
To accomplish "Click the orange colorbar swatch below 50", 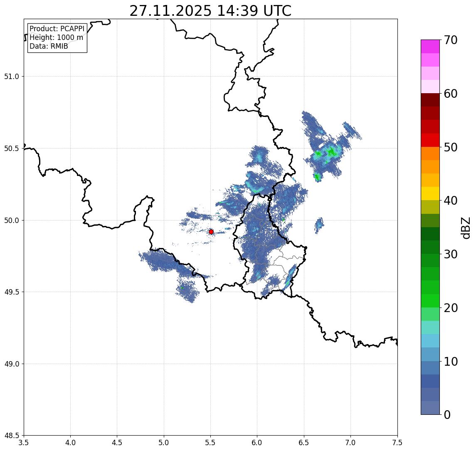I will [430, 154].
